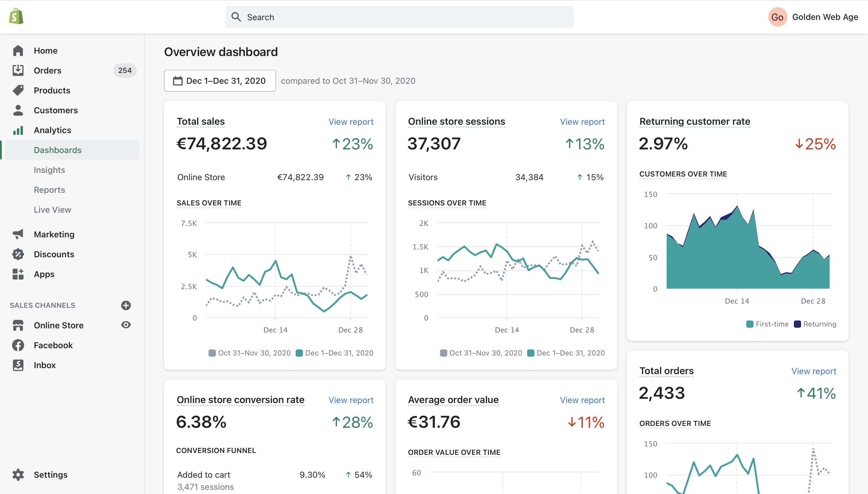Click the Returning customer rate title
Viewport: 868px width, 494px height.
[x=695, y=121]
